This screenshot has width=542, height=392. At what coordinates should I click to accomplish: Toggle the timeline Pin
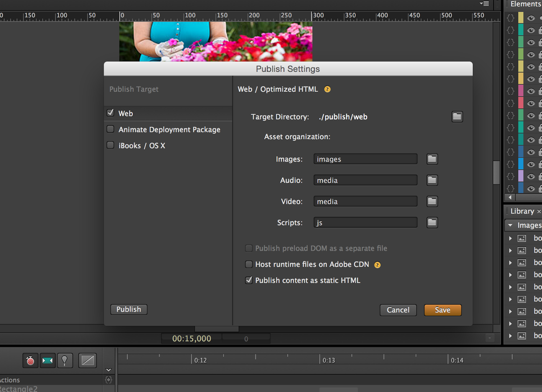[x=65, y=360]
